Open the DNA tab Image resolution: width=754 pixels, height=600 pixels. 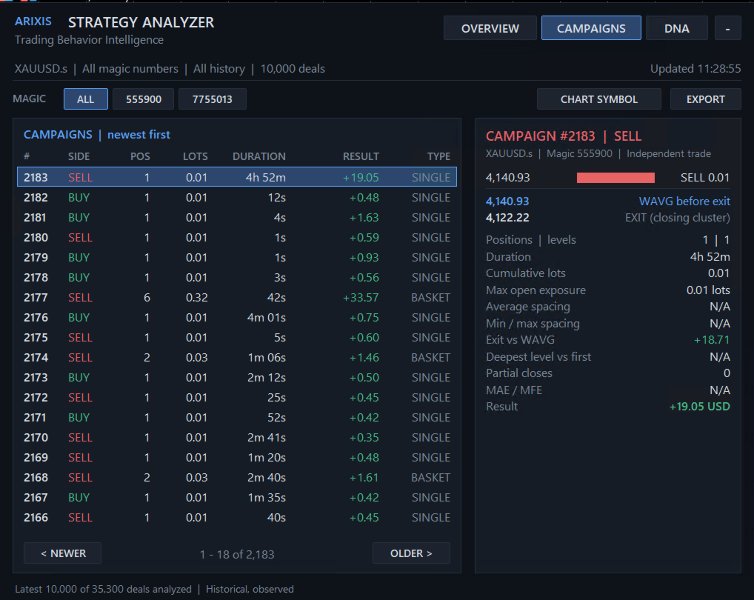tap(677, 28)
